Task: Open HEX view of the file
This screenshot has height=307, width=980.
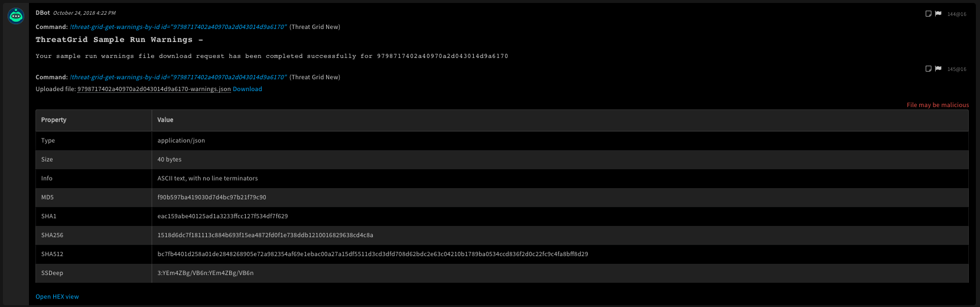Action: click(57, 297)
